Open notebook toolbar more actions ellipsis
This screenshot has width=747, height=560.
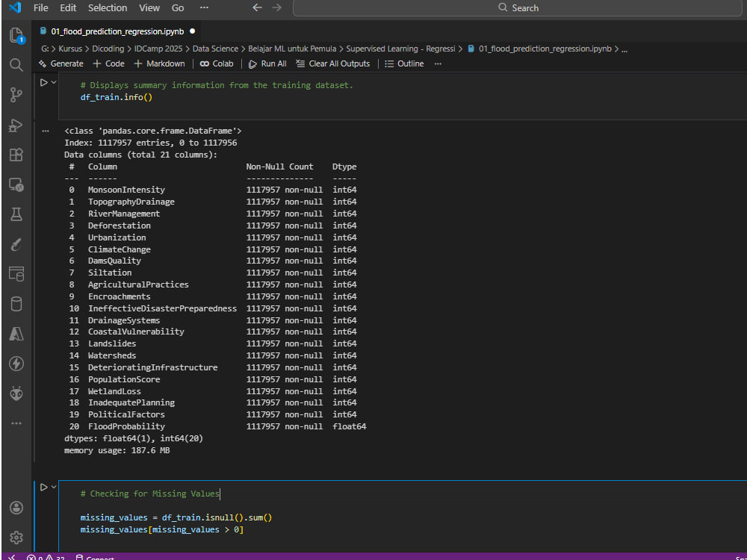point(438,63)
